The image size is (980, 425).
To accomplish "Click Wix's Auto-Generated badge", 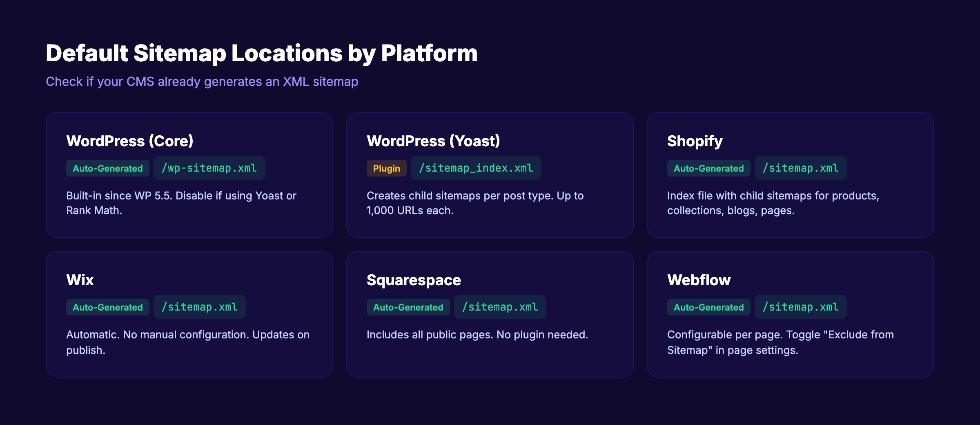I will (x=107, y=307).
